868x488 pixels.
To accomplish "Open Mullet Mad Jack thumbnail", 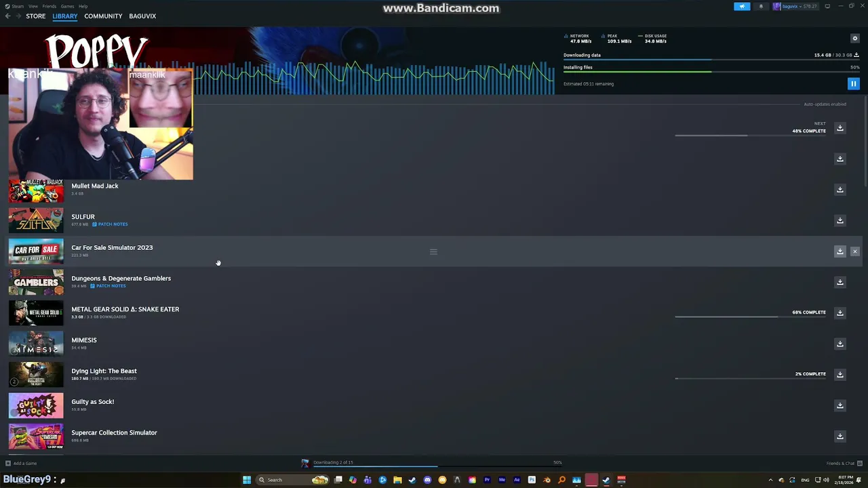I will (36, 191).
